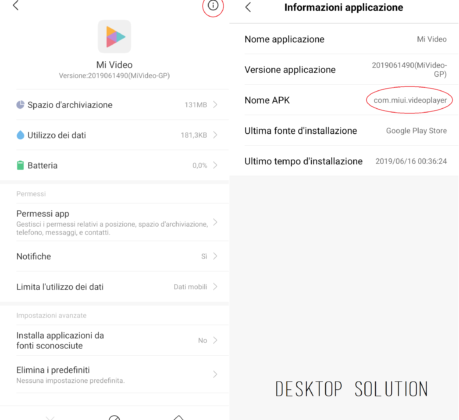Expand the Utilizzo dei dati chevron
The width and height of the screenshot is (459, 420).
click(x=215, y=135)
